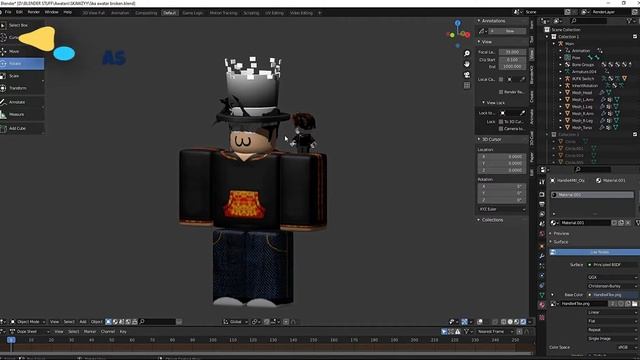Choose the Rotate tool
This screenshot has height=360, width=640.
[x=22, y=64]
